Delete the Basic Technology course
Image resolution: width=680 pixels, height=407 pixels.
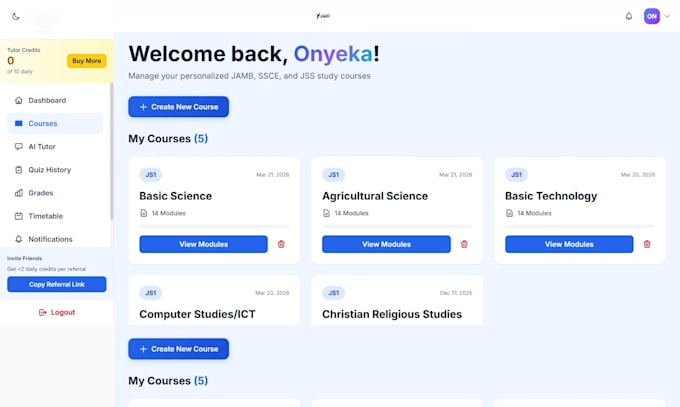point(647,244)
